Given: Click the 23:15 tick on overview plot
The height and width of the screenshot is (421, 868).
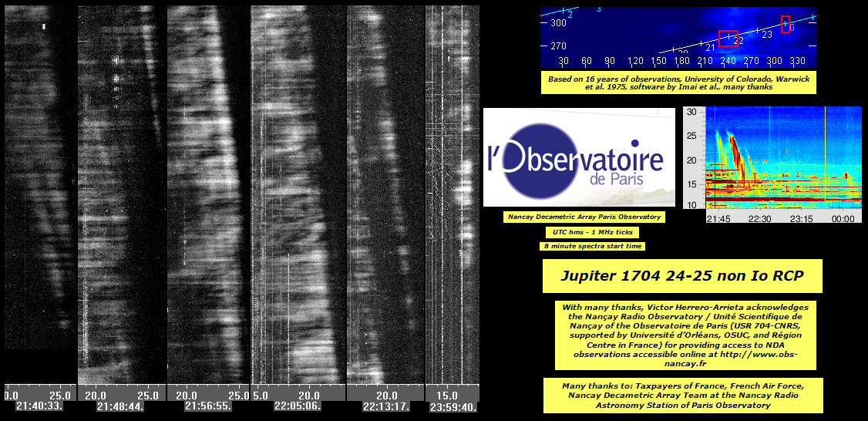Looking at the screenshot, I should point(802,219).
